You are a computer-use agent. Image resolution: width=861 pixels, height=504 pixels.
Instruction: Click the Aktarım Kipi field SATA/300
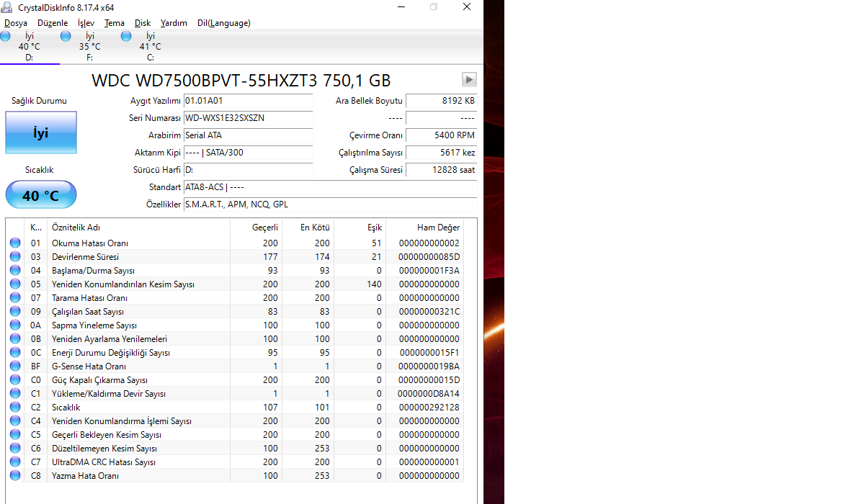(248, 153)
